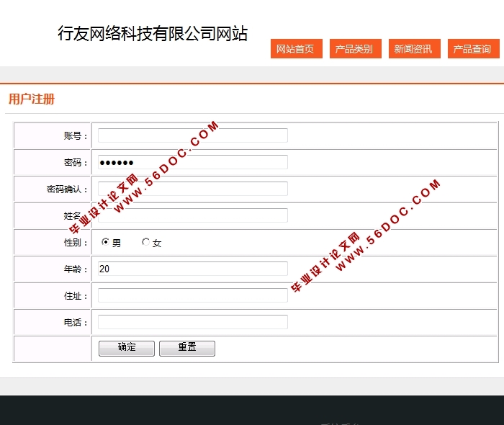
Task: Click the 电话 input field
Action: (x=193, y=322)
